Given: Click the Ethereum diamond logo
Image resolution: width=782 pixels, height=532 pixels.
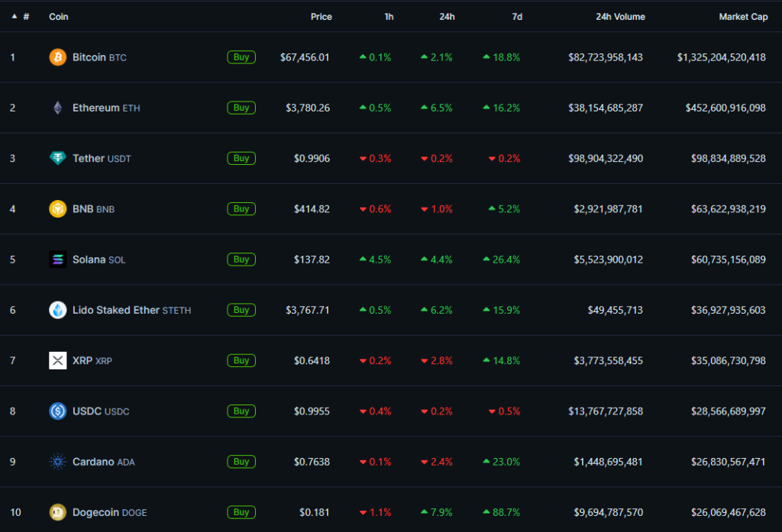Looking at the screenshot, I should coord(57,107).
